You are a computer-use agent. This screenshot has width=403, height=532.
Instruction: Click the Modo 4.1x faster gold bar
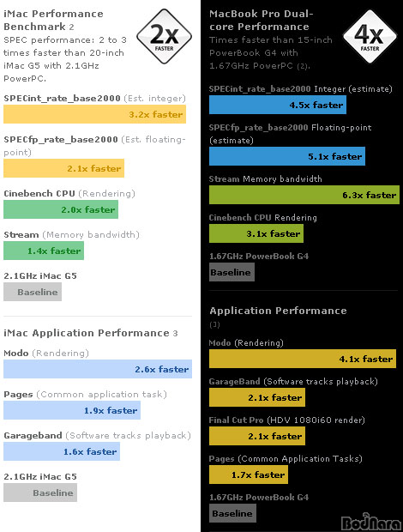point(303,359)
